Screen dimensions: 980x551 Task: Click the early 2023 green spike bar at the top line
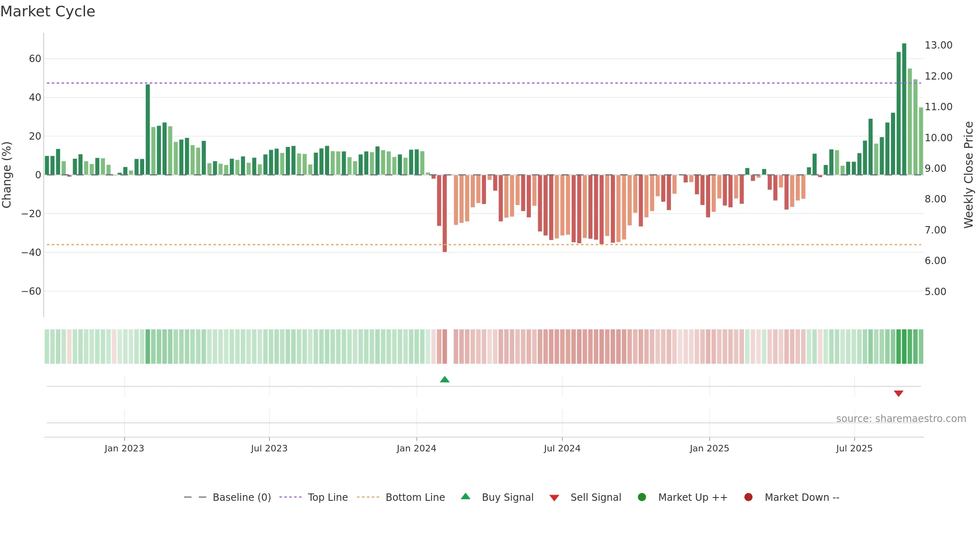[x=148, y=129]
